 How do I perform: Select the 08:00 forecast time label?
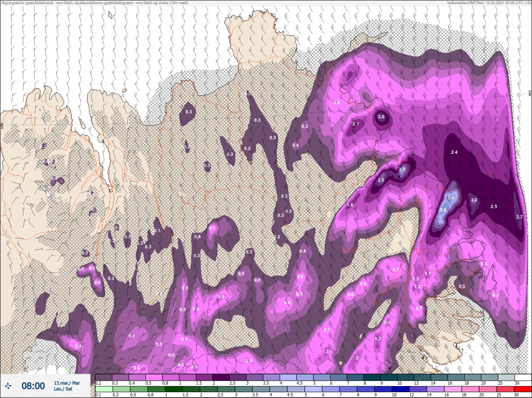pos(33,386)
